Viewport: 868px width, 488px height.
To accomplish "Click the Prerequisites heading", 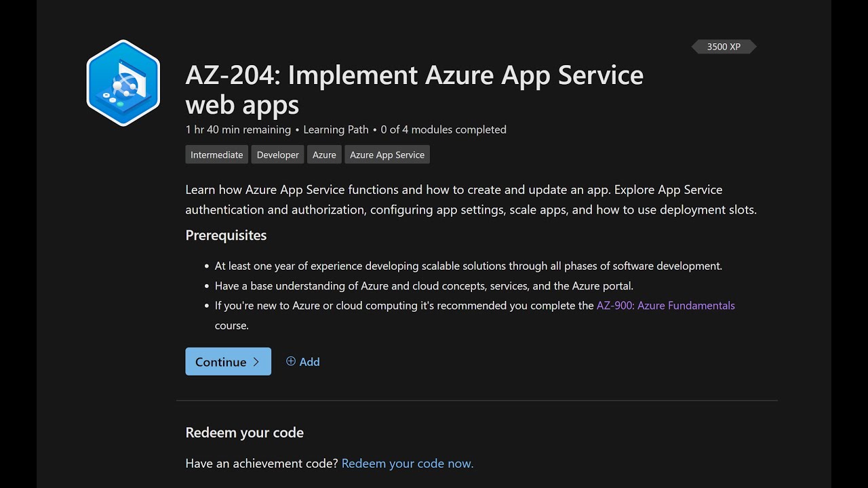I will [226, 235].
